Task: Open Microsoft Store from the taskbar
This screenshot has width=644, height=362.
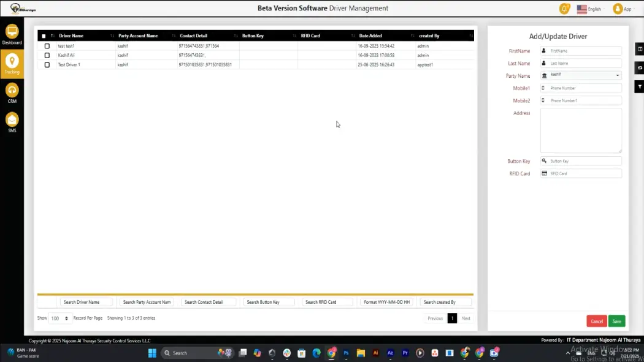Action: [302, 353]
